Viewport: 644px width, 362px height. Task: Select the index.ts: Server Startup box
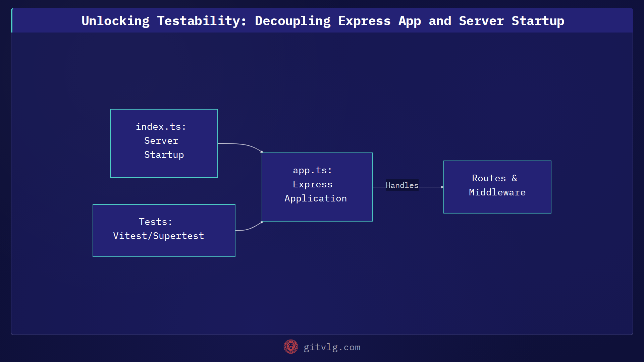coord(164,143)
